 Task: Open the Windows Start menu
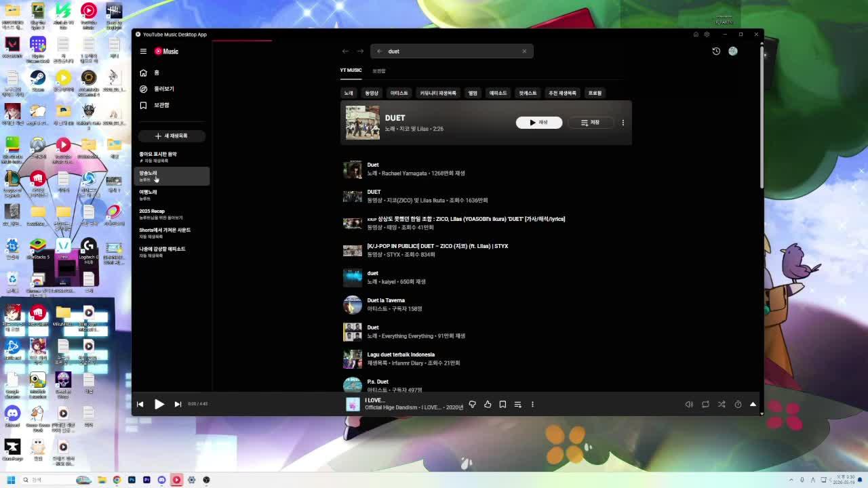(x=11, y=480)
